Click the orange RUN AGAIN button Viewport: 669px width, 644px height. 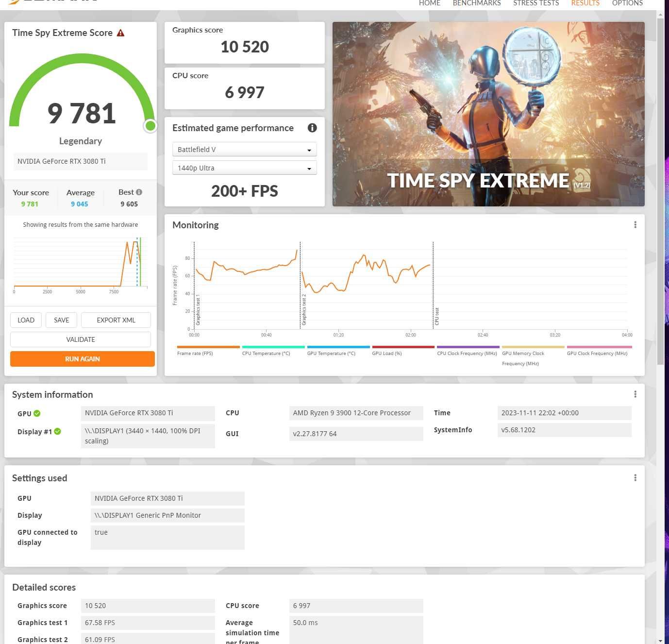83,359
